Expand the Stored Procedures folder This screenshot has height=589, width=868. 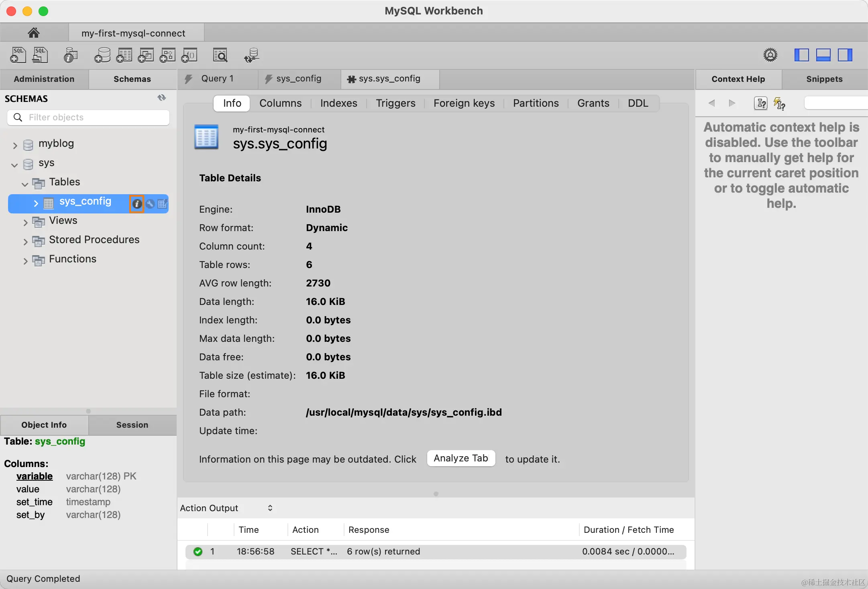(25, 242)
